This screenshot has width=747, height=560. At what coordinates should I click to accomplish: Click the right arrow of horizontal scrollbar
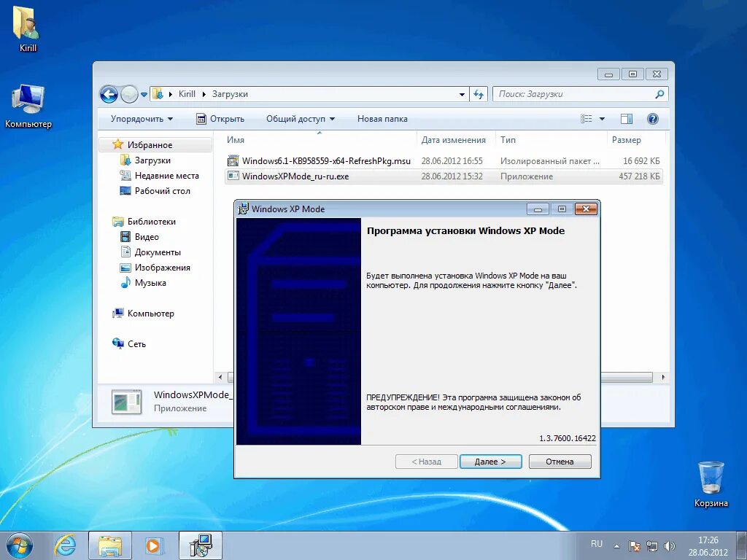click(663, 377)
